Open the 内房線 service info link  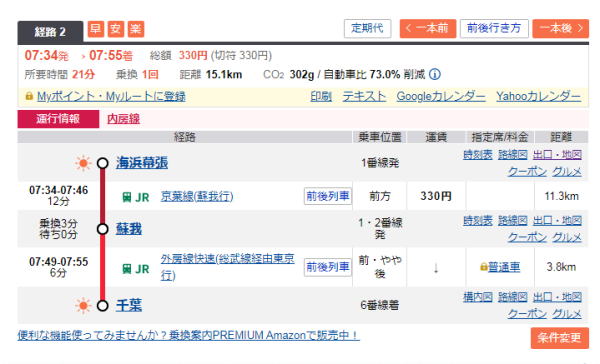tap(123, 119)
